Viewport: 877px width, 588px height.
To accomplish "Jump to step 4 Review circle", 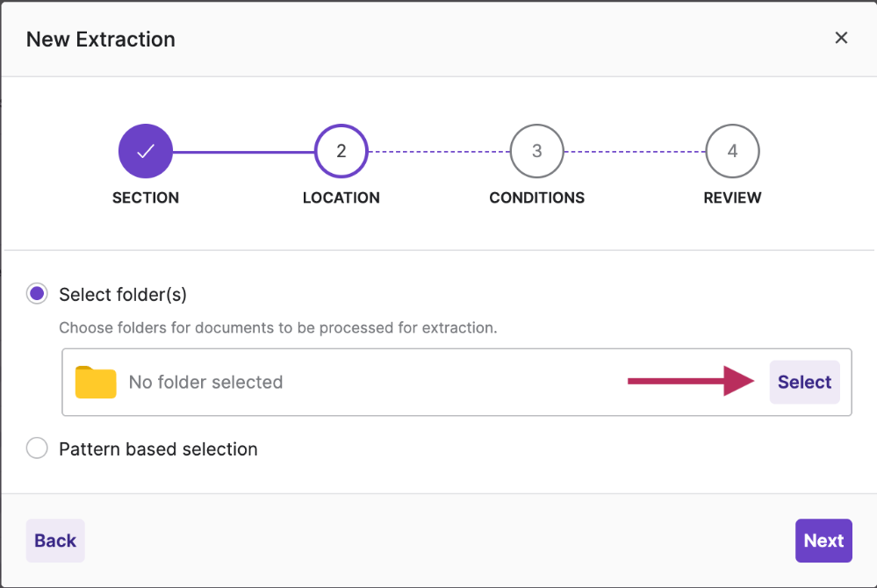I will click(x=732, y=151).
